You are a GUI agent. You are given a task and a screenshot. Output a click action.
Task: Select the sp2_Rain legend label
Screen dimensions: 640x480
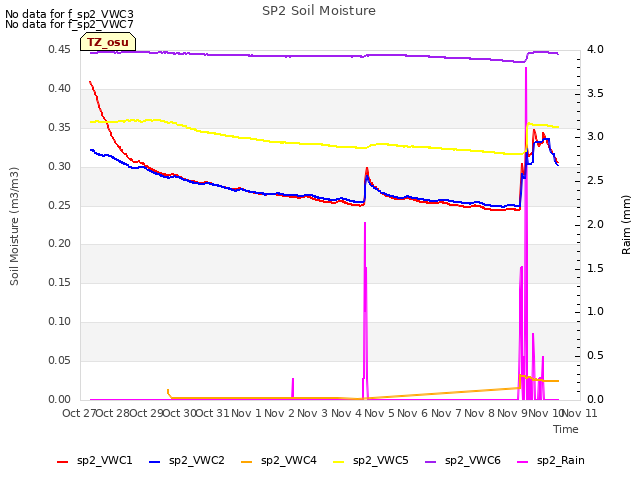(x=561, y=461)
